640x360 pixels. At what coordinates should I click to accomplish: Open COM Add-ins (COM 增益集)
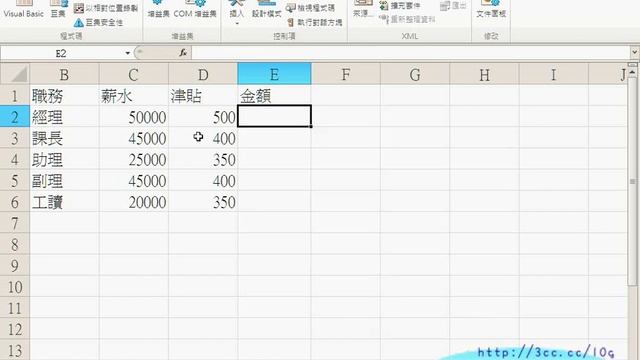tap(195, 9)
